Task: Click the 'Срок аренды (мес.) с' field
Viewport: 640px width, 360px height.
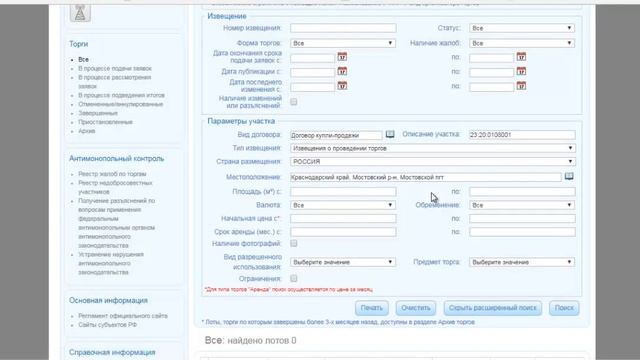Action: click(343, 232)
